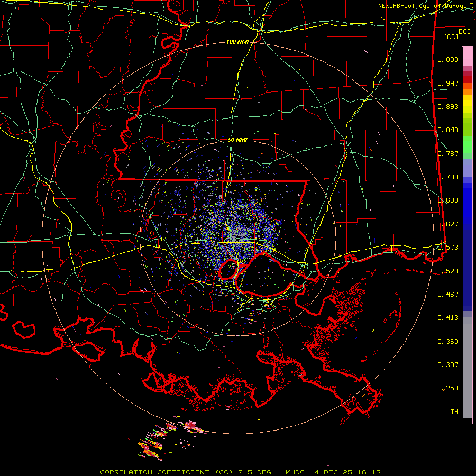This screenshot has width=476, height=476.
Task: Click the 16:13 timestamp in caption
Action: click(368, 472)
